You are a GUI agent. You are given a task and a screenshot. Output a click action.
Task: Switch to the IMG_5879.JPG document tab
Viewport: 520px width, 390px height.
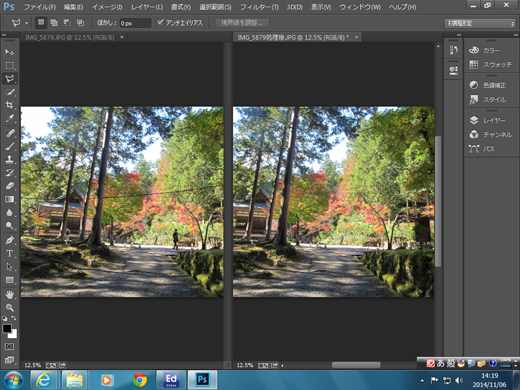click(x=70, y=37)
